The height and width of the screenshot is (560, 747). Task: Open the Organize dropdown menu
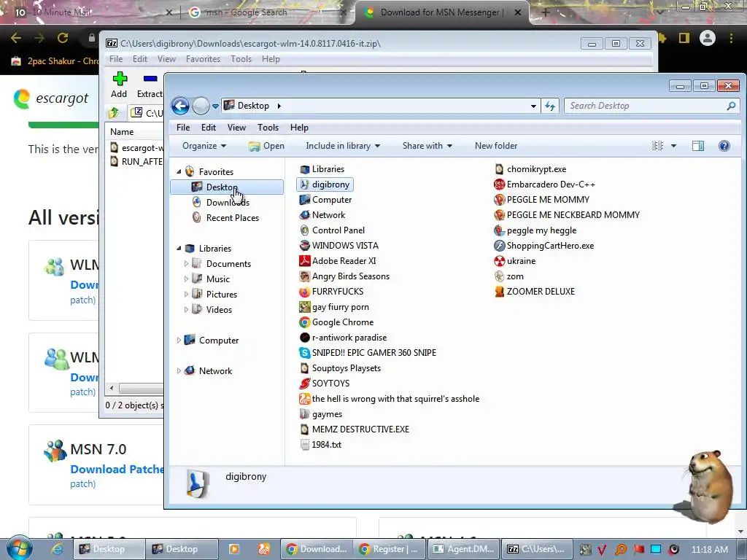click(x=204, y=146)
